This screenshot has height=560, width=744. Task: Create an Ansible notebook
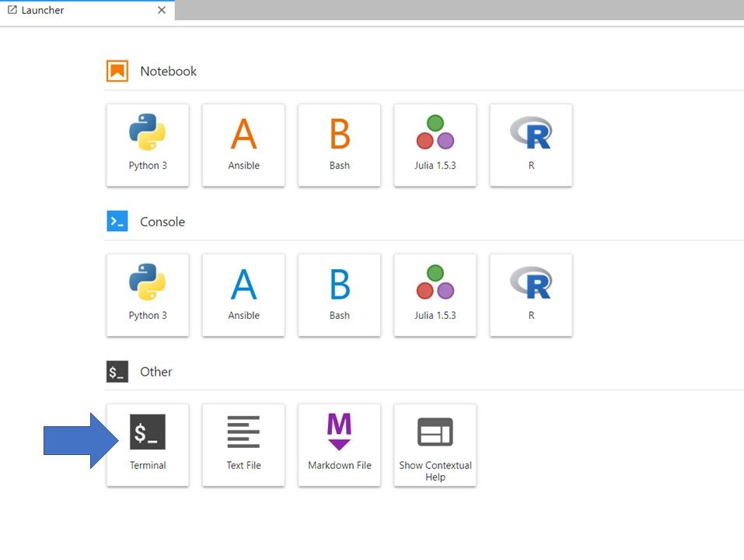243,145
